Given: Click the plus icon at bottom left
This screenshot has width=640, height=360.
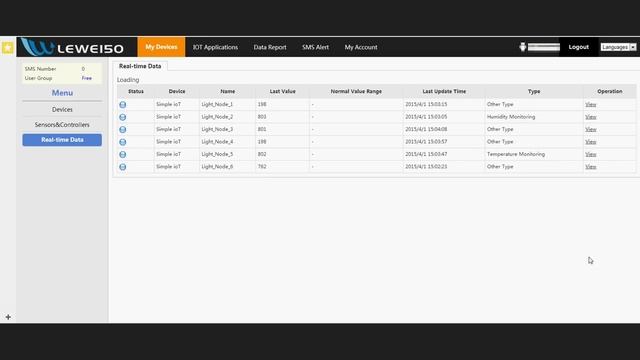Looking at the screenshot, I should coord(8,317).
